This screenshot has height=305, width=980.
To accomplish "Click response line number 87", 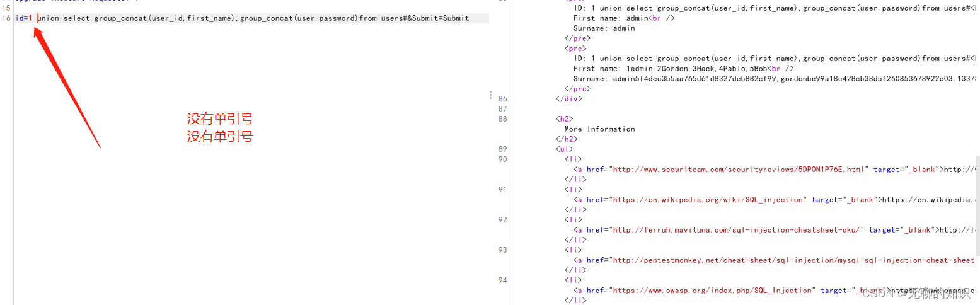I will pyautogui.click(x=502, y=109).
